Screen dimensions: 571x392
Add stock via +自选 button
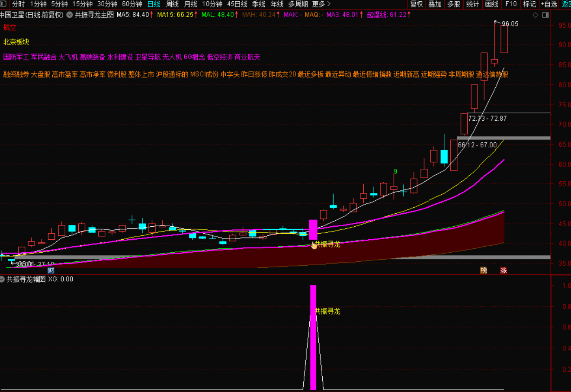click(x=549, y=4)
